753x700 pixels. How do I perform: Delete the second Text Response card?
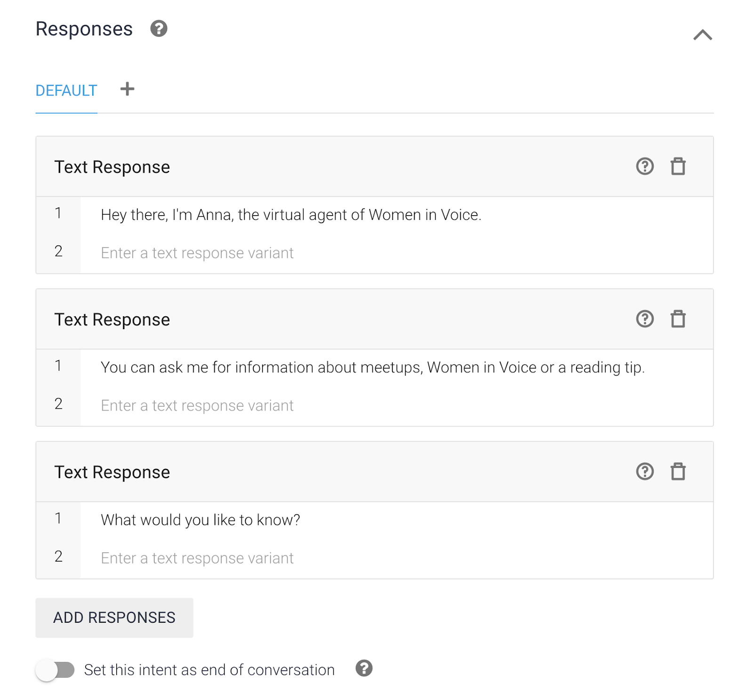[x=678, y=319]
